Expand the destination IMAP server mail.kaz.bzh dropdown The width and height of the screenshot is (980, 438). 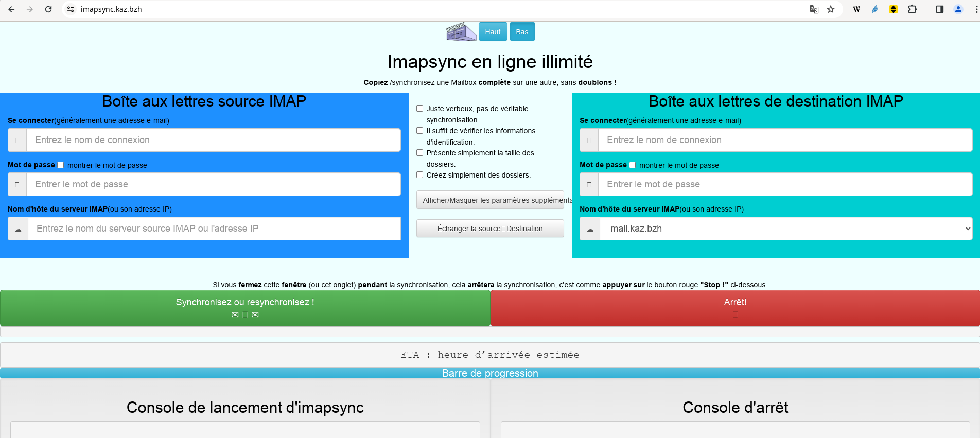(785, 229)
